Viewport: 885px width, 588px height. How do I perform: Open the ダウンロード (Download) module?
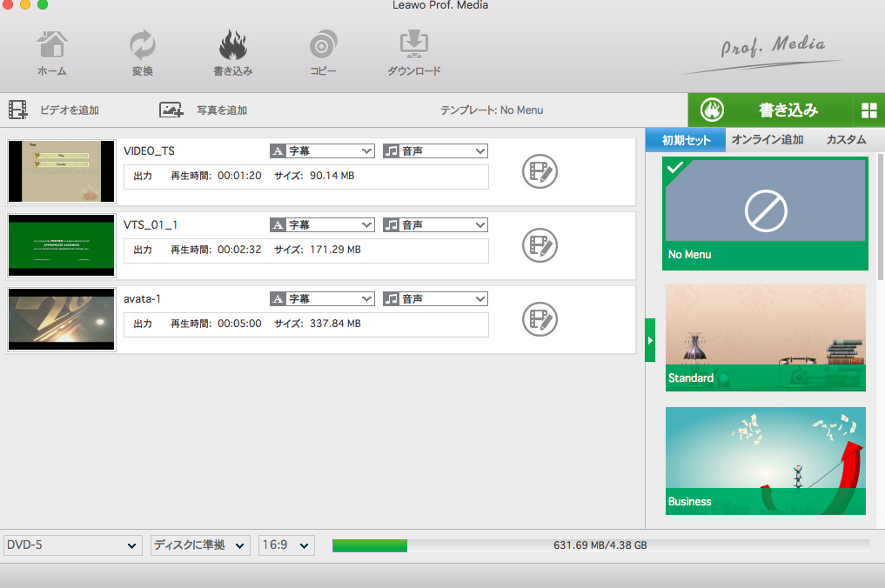coord(413,46)
